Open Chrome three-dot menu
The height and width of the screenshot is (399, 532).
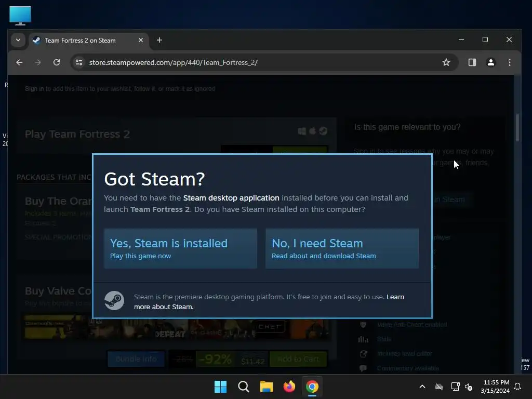pyautogui.click(x=510, y=62)
